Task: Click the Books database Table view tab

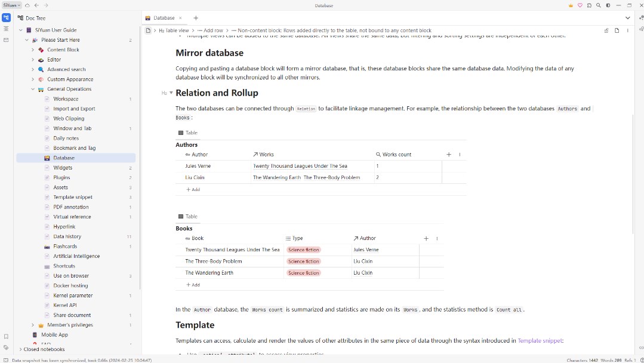Action: coord(187,216)
